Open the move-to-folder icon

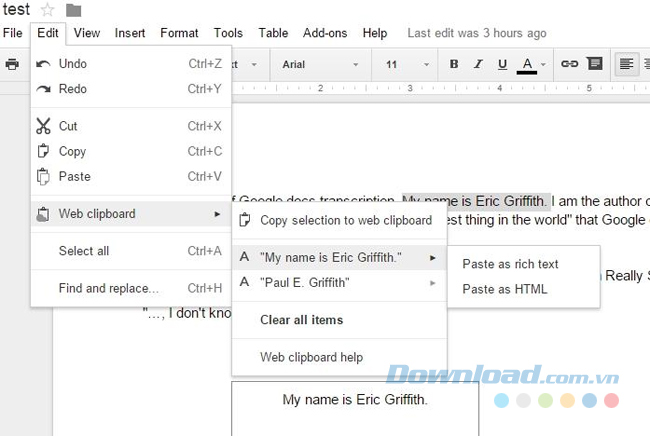coord(73,10)
